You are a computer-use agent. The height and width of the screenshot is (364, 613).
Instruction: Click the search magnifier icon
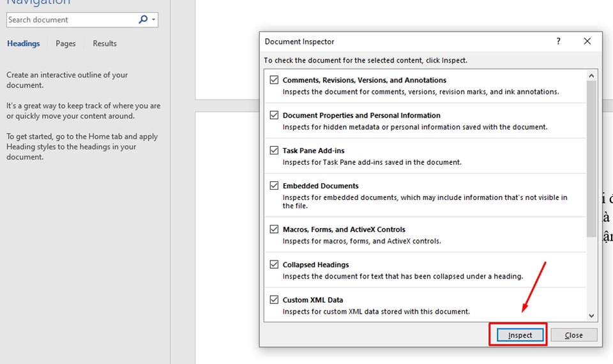point(143,20)
